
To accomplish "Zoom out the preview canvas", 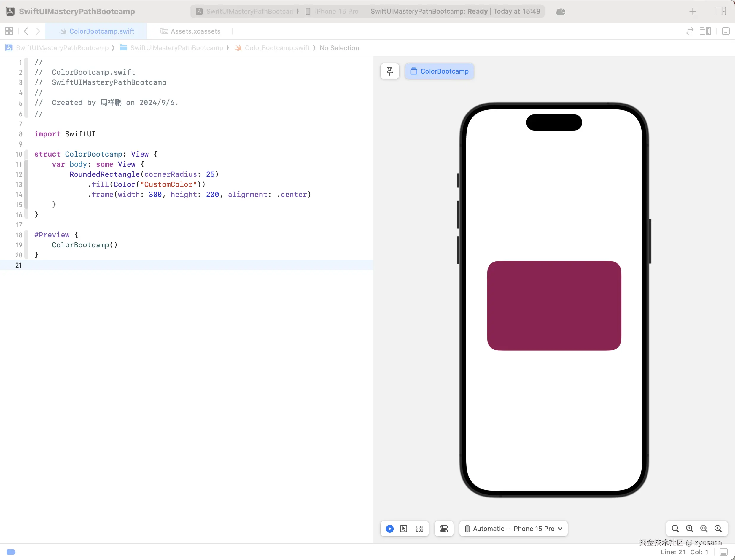I will pos(675,529).
